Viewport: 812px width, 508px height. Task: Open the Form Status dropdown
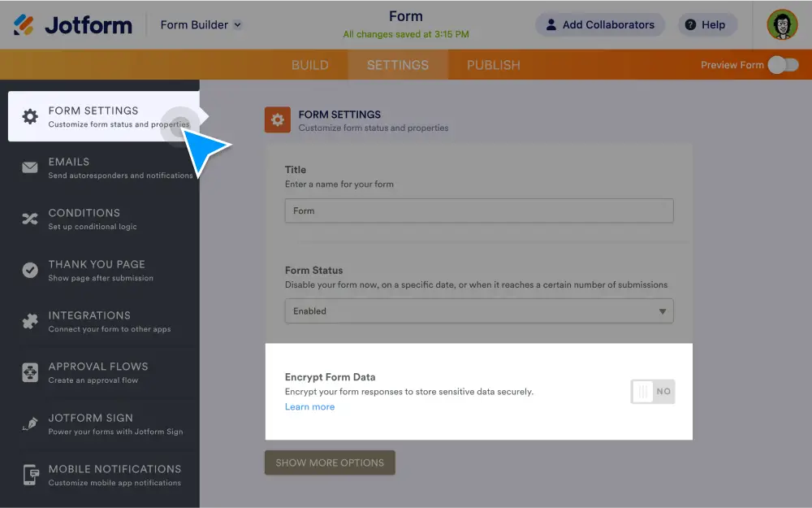coord(479,310)
